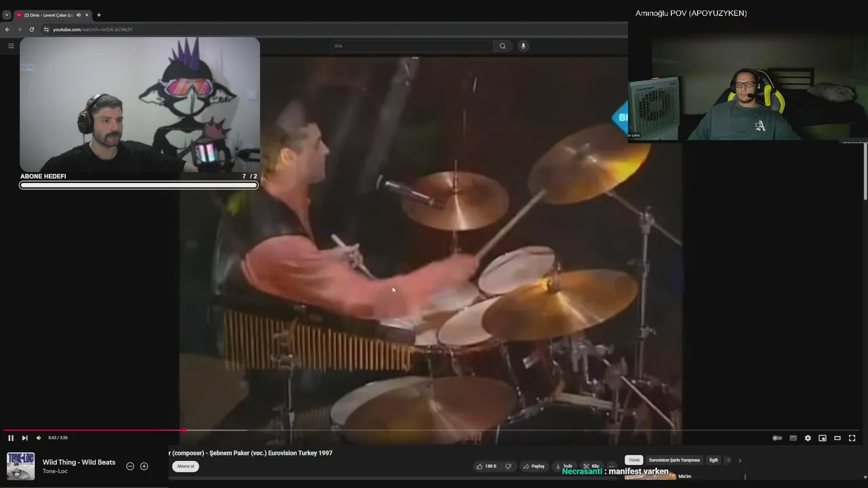This screenshot has width=868, height=488.
Task: Open options menu for Mix'im recommendation
Action: tap(745, 476)
